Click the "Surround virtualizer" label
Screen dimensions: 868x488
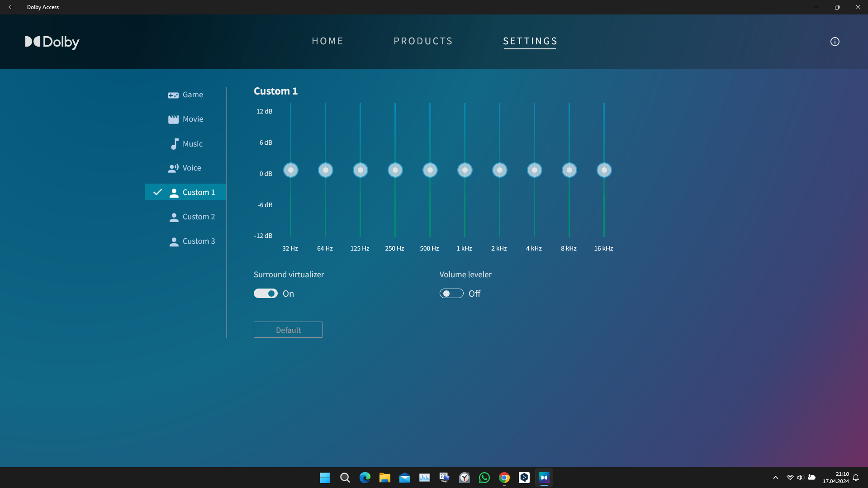tap(289, 275)
